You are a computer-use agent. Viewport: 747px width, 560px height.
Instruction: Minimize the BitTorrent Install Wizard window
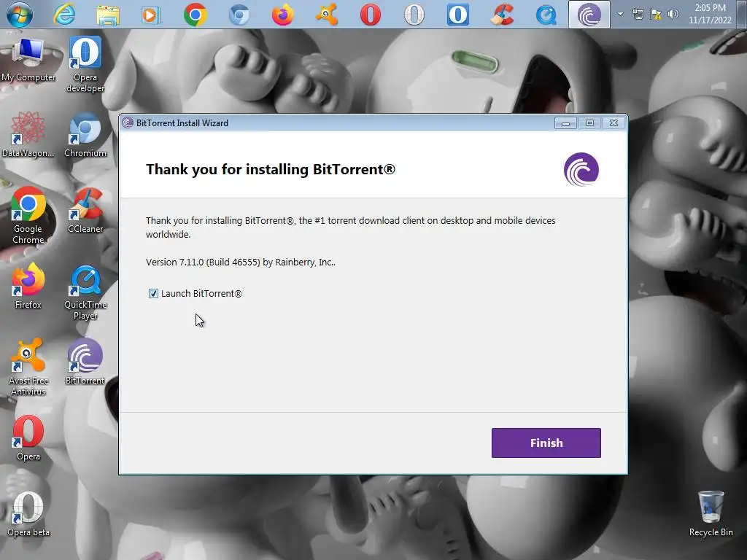click(x=565, y=123)
